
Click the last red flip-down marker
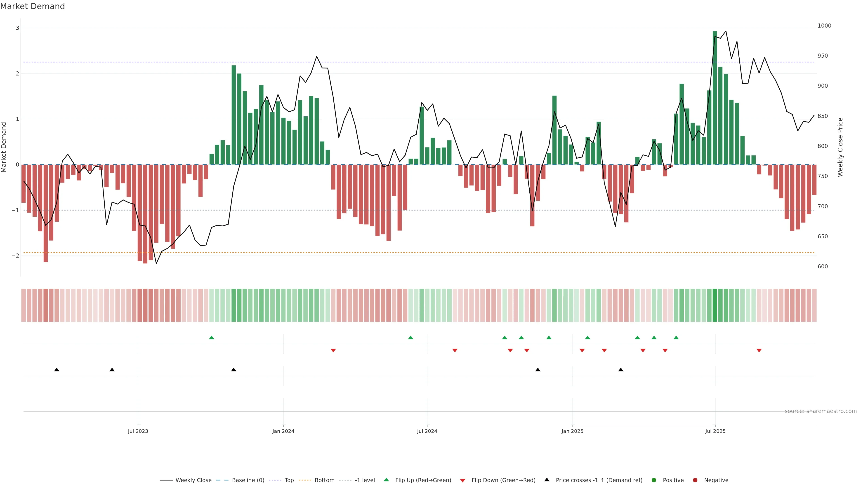click(759, 351)
